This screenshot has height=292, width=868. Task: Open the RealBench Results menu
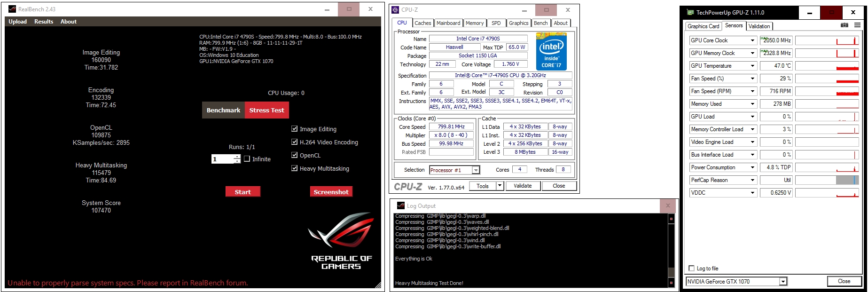tap(44, 22)
